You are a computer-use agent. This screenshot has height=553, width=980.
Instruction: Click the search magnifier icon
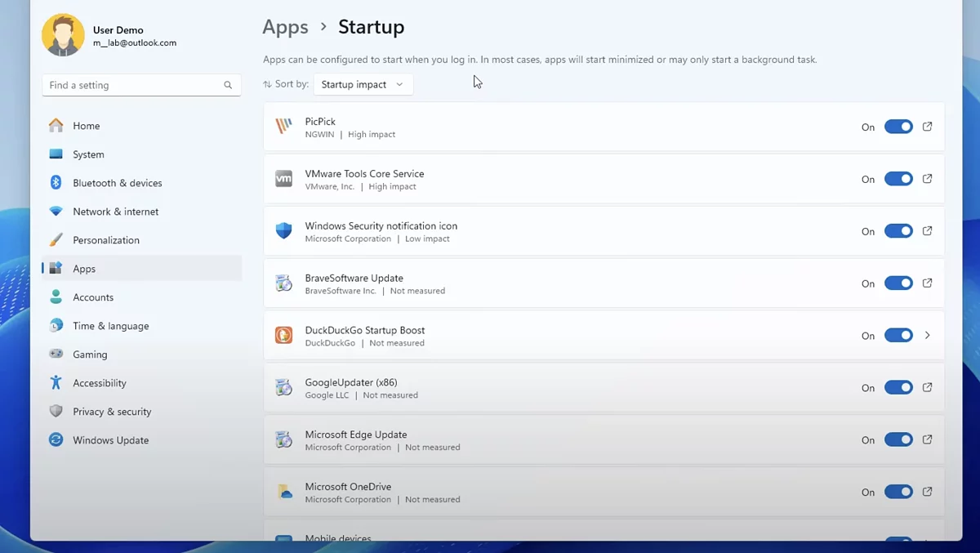pyautogui.click(x=228, y=85)
